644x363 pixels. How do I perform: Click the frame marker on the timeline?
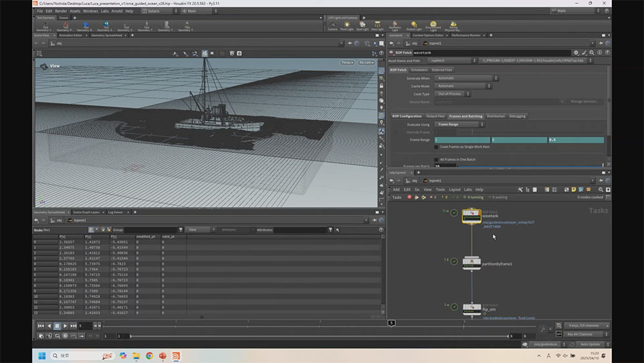pyautogui.click(x=392, y=323)
